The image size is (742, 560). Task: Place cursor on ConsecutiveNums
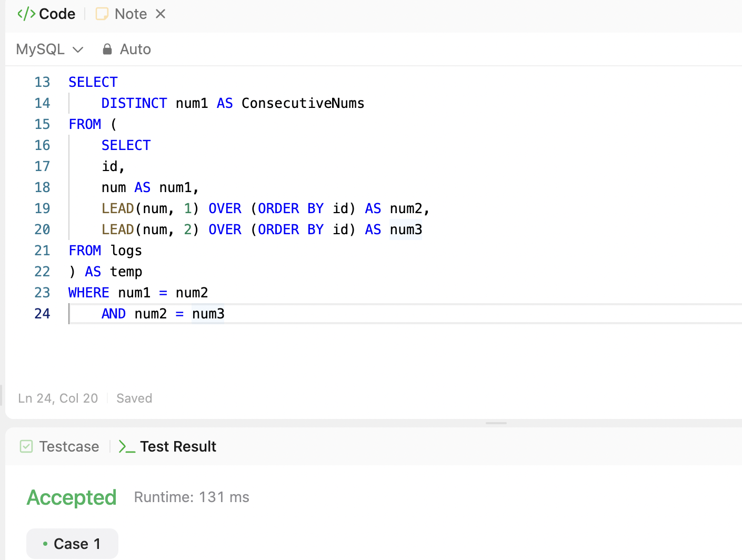point(303,103)
